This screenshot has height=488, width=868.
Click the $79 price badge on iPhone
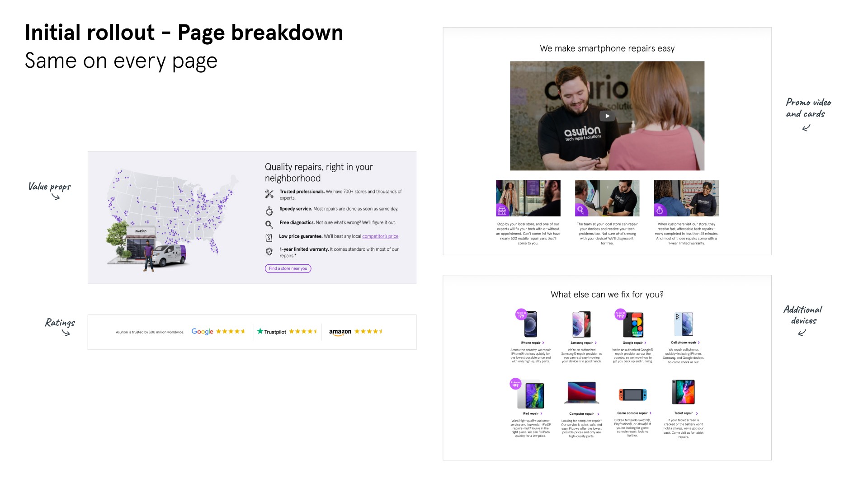[521, 314]
